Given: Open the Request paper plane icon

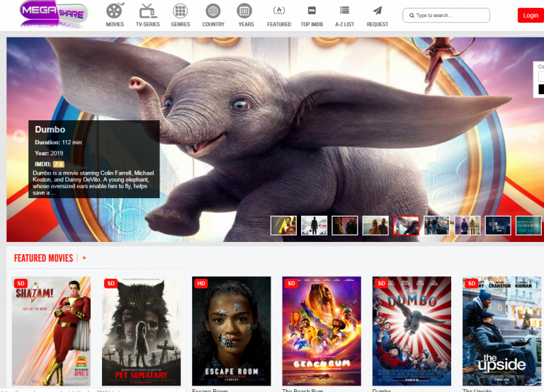Looking at the screenshot, I should click(378, 11).
